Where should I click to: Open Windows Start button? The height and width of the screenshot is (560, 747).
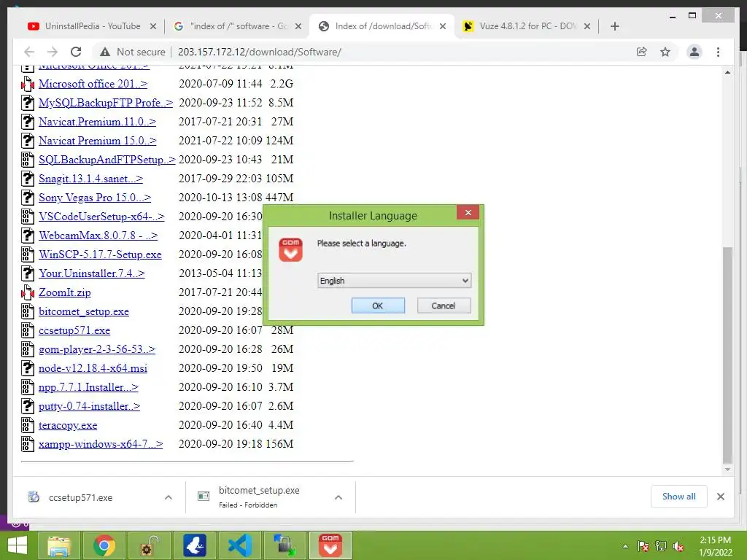[18, 545]
